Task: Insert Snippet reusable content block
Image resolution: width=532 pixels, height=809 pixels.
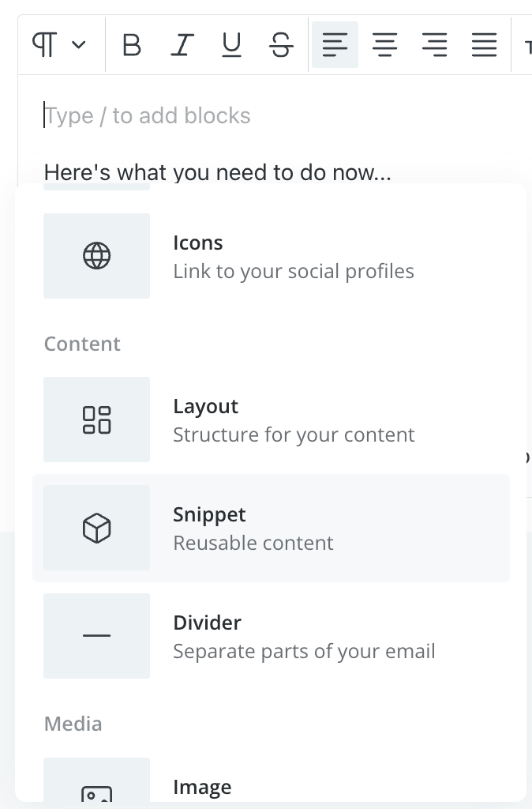Action: click(x=272, y=528)
